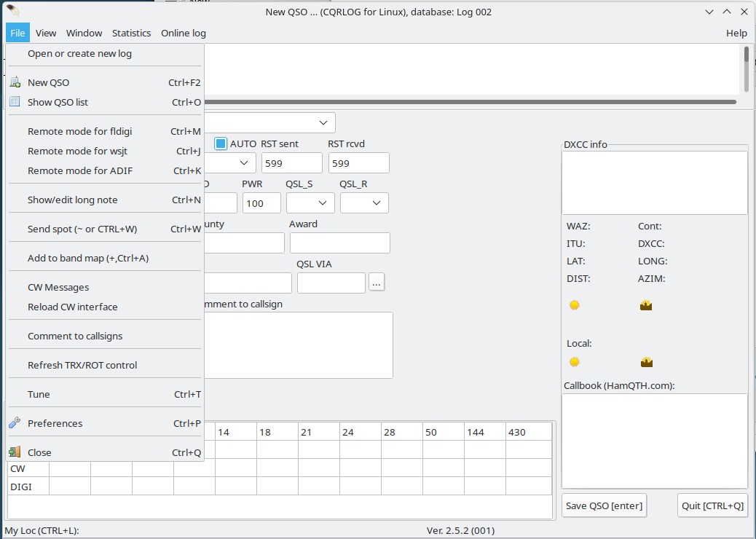
Task: Select Tune menu entry
Action: tap(105, 394)
